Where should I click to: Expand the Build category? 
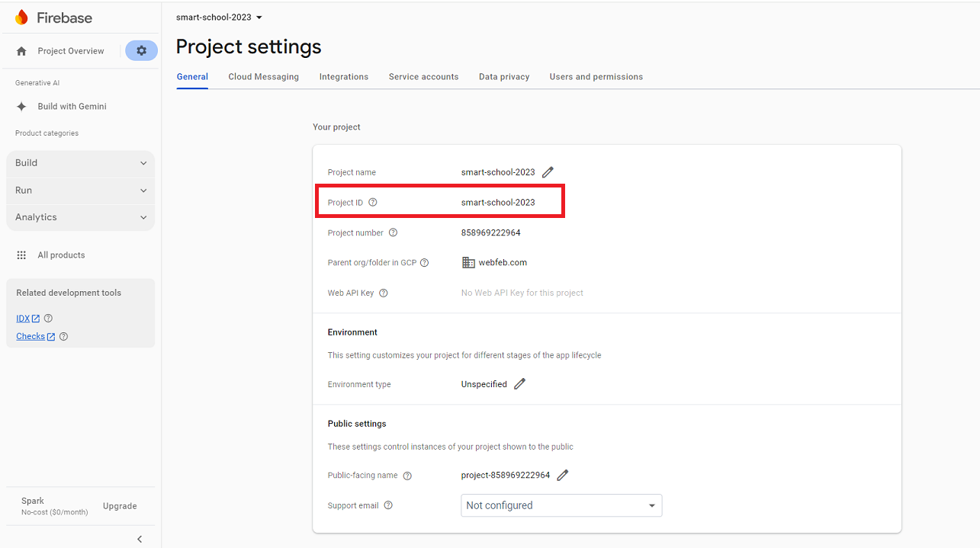[80, 163]
